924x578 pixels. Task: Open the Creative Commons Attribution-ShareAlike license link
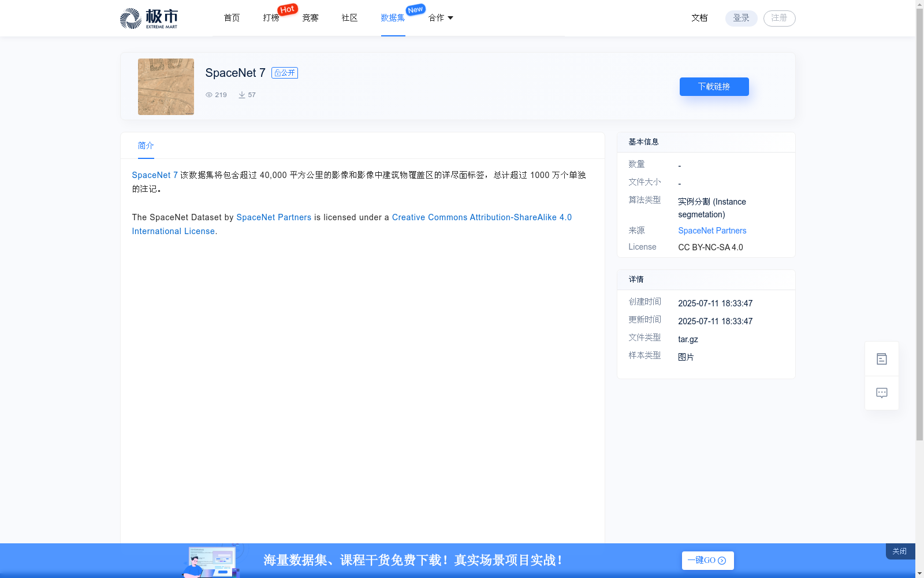[352, 224]
